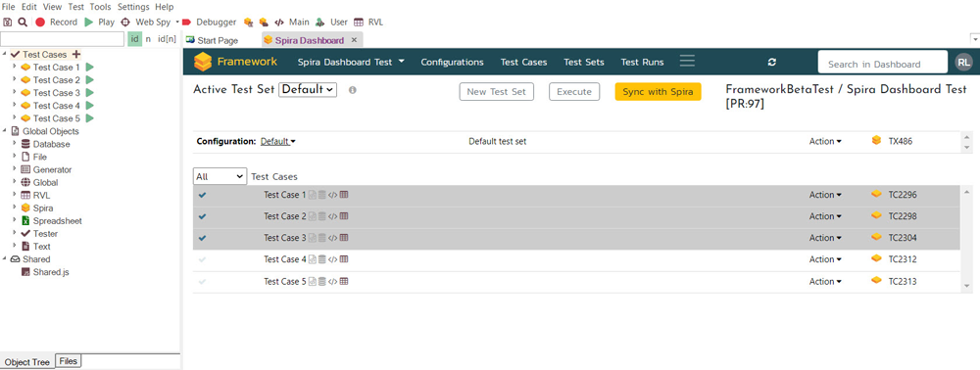
Task: Click the info icon next to Active Test Set
Action: (x=353, y=90)
